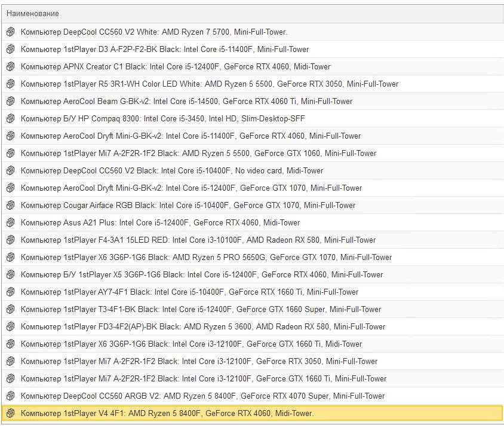Click icon beside 1stPlayer Mi7 GTX 1060 row
Screen dimensions: 504x431
[x=11, y=153]
